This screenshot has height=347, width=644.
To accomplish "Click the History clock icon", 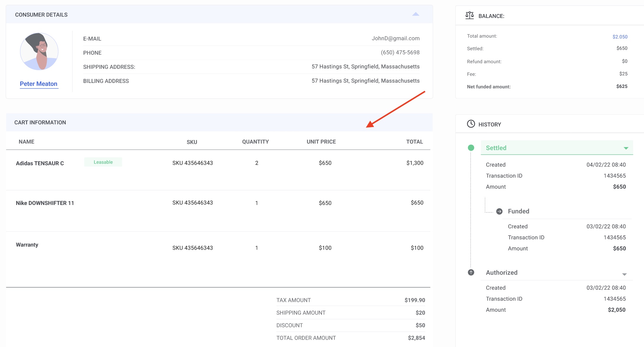I will coord(471,124).
